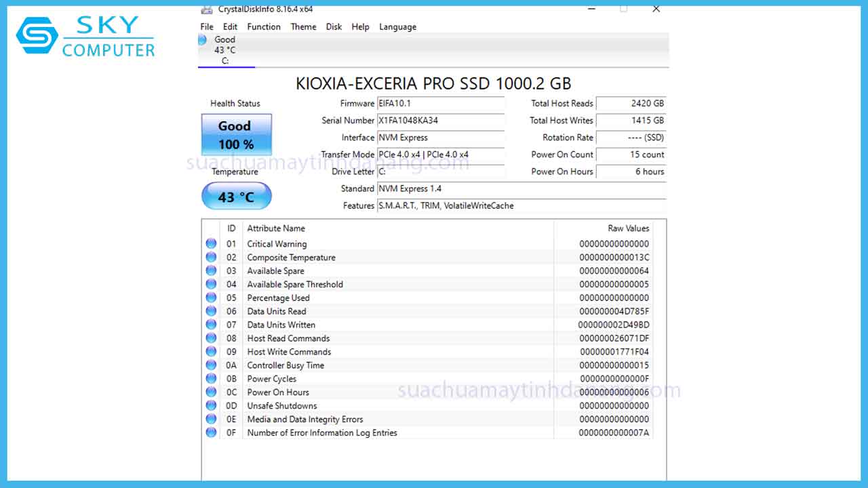Click the status orb for Media and Data Integrity Errors
This screenshot has width=868, height=488.
pos(211,419)
